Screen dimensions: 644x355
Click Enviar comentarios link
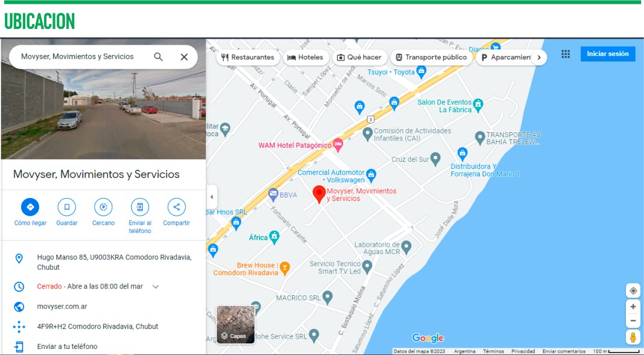[x=564, y=351]
